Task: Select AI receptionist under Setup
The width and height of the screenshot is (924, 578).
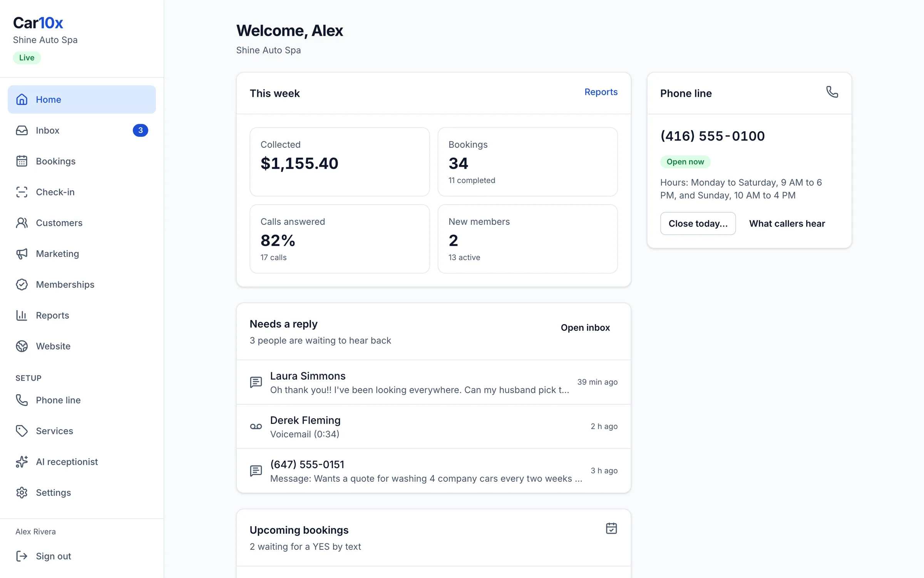Action: [82, 462]
